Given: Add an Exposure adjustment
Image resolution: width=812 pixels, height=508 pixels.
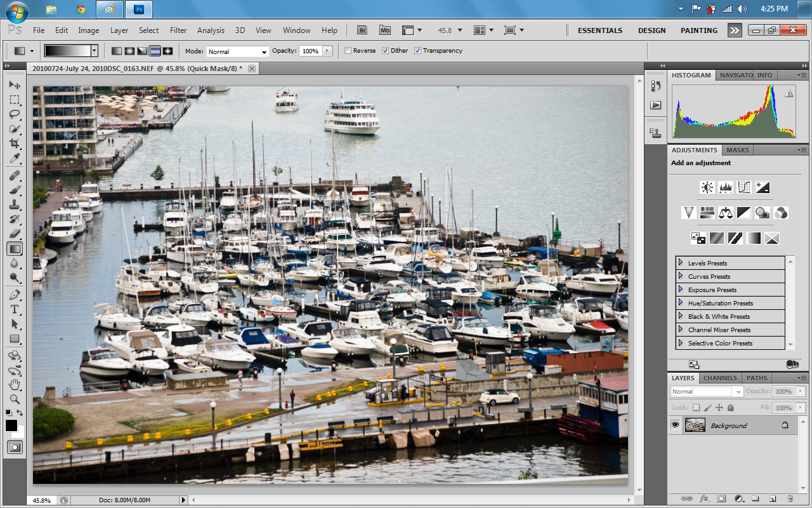Looking at the screenshot, I should click(763, 187).
